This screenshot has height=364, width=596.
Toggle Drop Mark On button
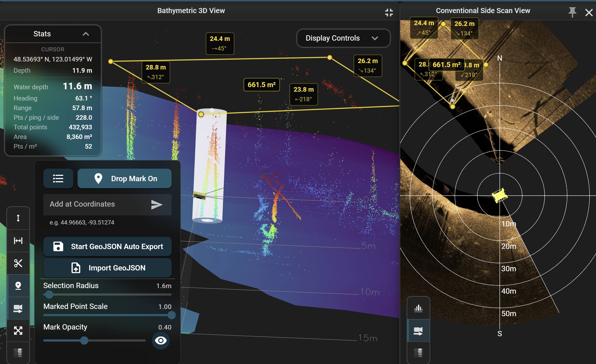(x=125, y=179)
